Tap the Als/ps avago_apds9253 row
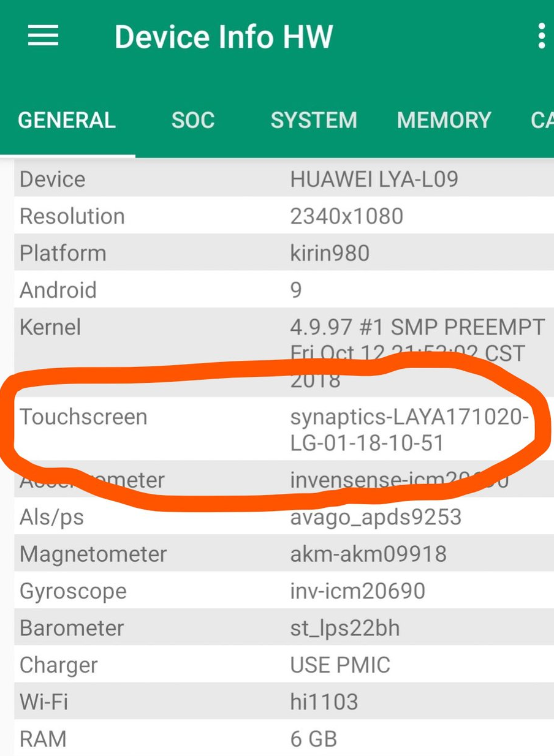 tap(282, 517)
